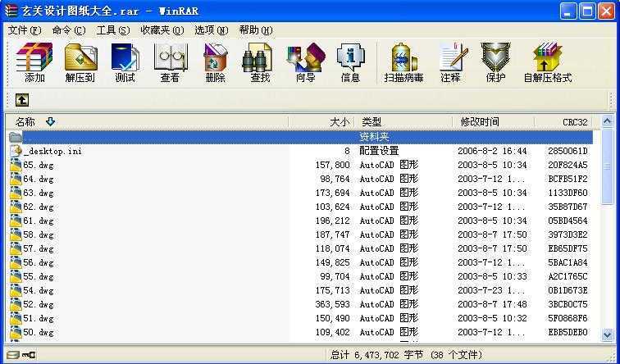Click the file icon of 52.dwg
Image resolution: width=620 pixels, height=364 pixels.
coord(16,304)
